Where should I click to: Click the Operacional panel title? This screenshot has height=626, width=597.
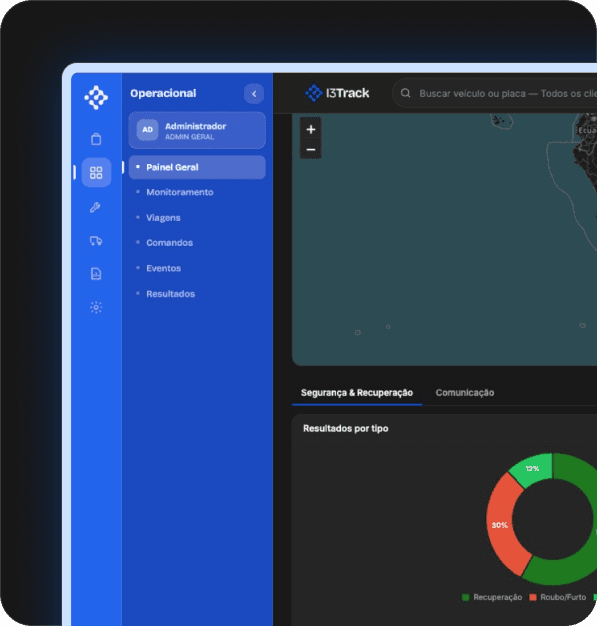[x=163, y=93]
